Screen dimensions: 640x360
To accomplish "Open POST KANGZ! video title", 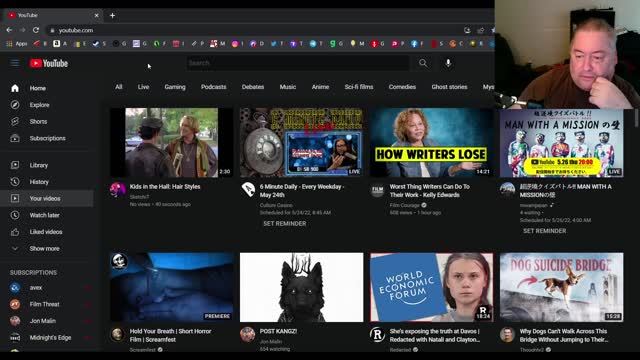I will pos(278,331).
